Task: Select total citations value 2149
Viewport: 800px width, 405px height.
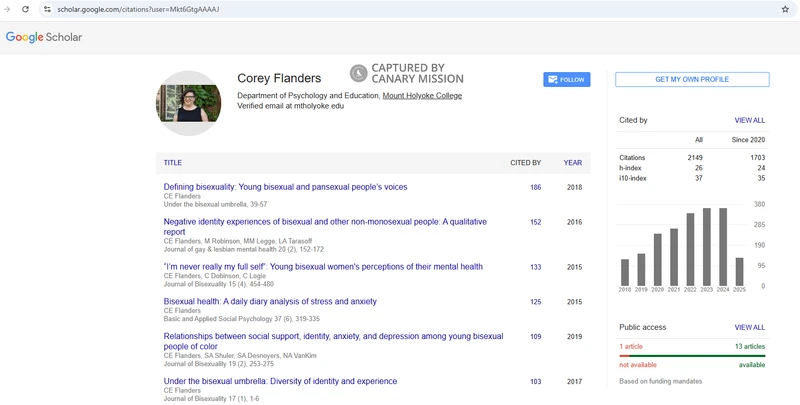Action: pos(695,158)
